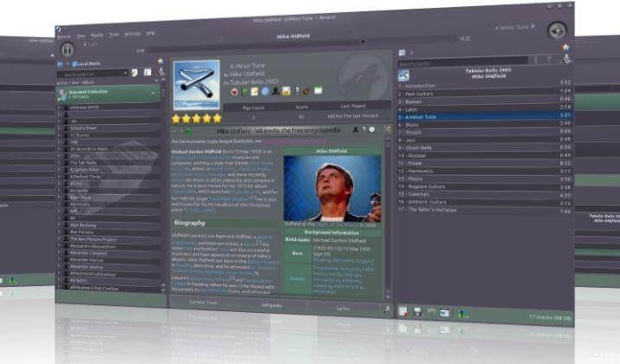The width and height of the screenshot is (620, 364).
Task: Click the playlist layout icon above the search
Action: point(402,53)
